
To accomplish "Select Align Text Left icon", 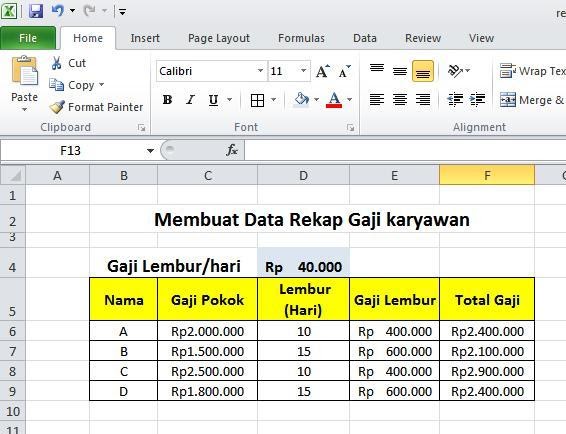I will (377, 99).
